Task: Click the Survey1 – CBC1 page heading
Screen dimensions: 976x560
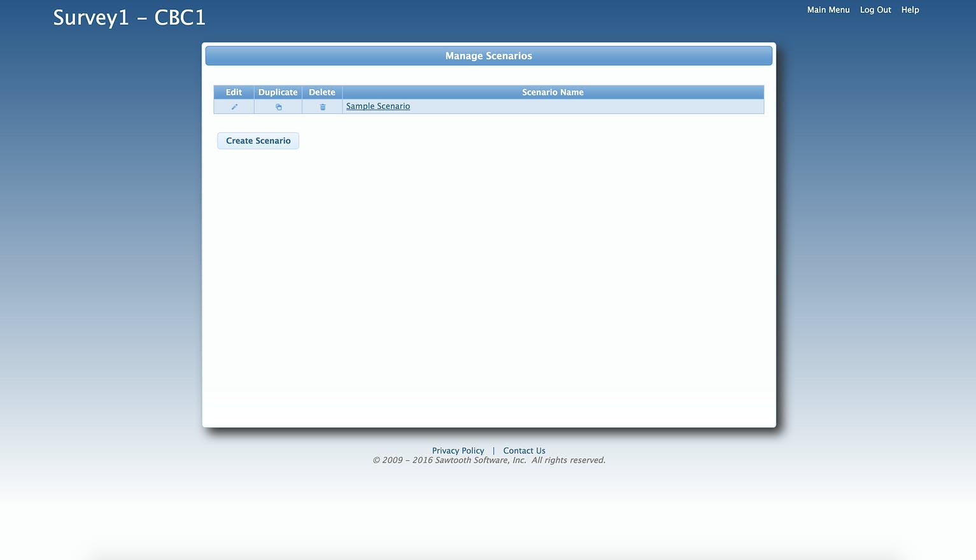Action: pyautogui.click(x=129, y=18)
